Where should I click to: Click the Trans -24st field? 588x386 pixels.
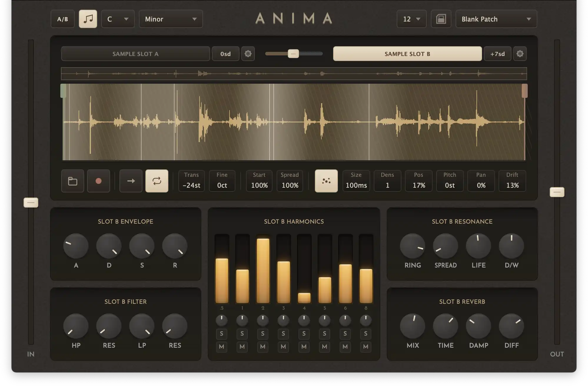pyautogui.click(x=192, y=181)
